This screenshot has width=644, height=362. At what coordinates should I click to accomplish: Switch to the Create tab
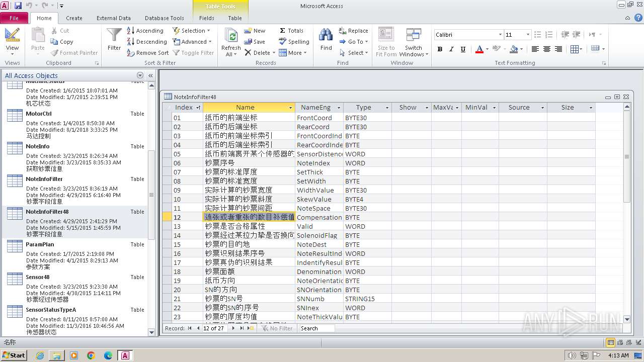click(x=74, y=18)
